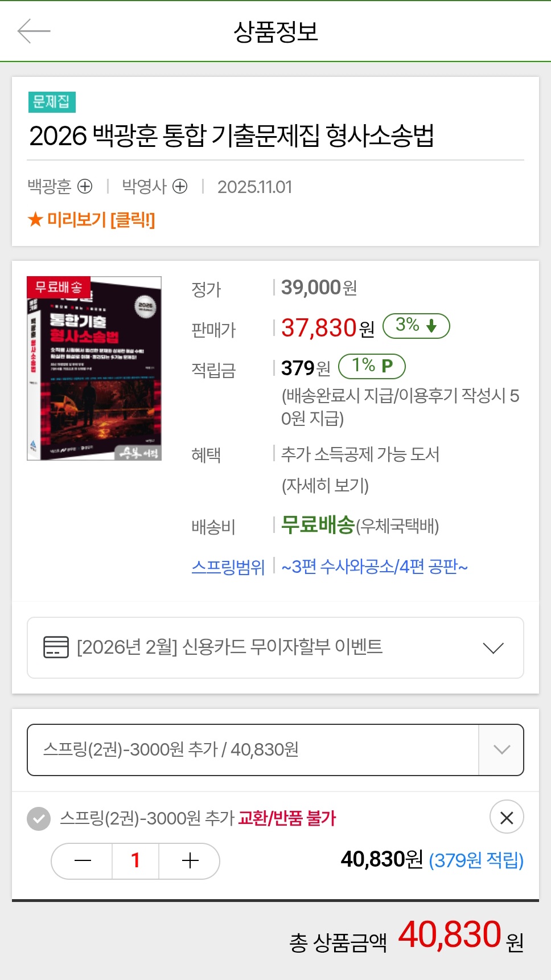
Task: Open 자세히 보기 for income deduction benefit
Action: point(325,485)
